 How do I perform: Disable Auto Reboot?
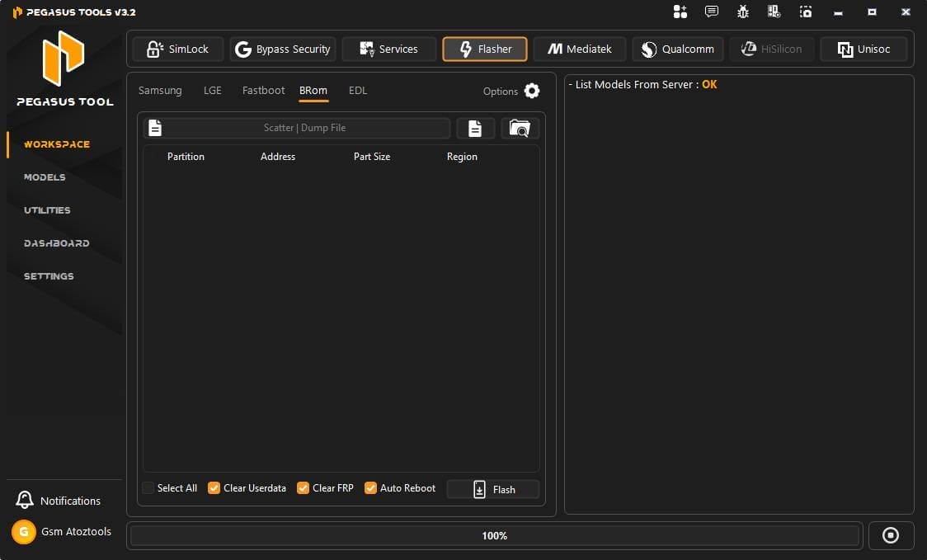370,488
